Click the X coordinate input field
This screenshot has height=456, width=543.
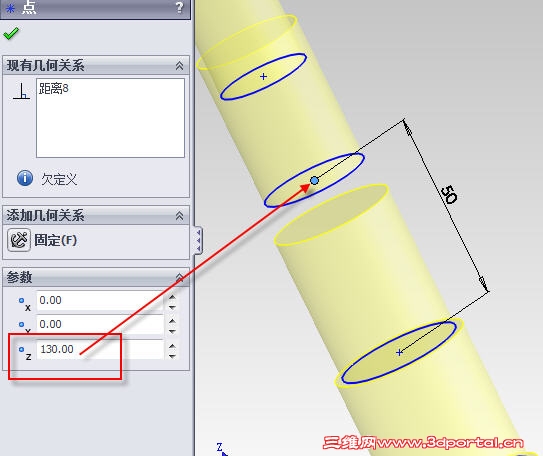tap(100, 300)
